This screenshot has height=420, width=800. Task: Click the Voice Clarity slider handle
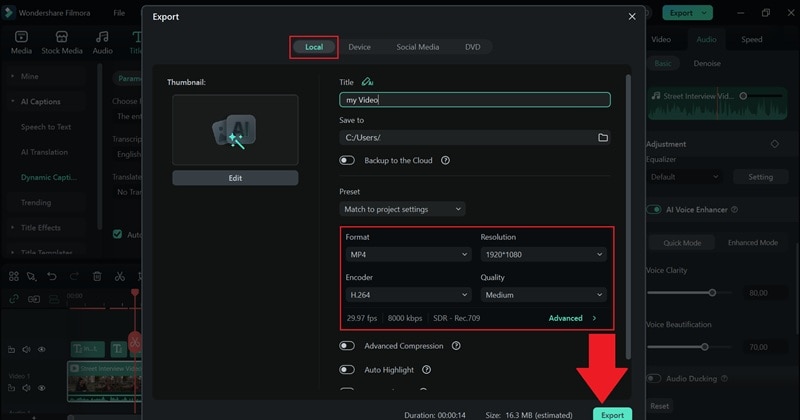click(x=712, y=292)
